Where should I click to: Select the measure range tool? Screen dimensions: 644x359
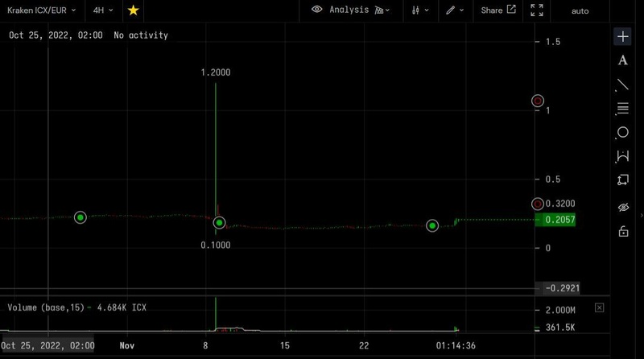[622, 156]
